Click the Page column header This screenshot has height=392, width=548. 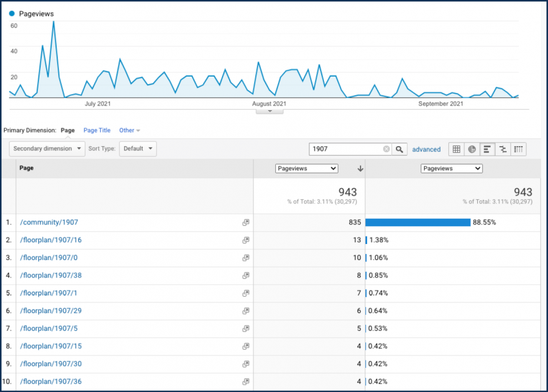(27, 168)
